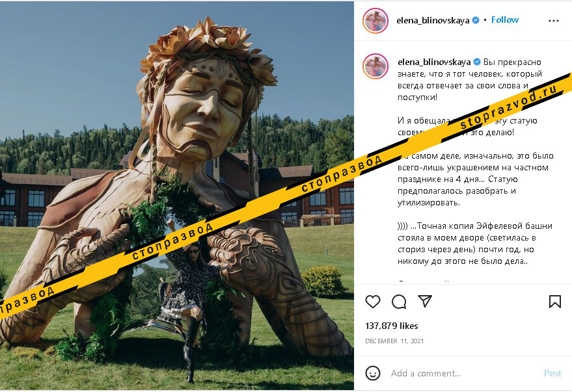Open emoji picker in comment box

coord(373,373)
